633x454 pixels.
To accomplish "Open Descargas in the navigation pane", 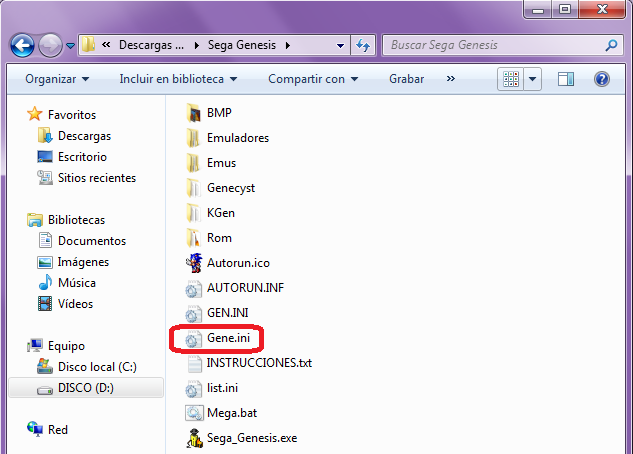I will (84, 136).
